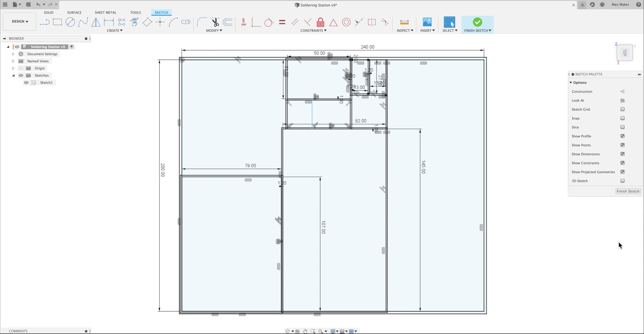Apply the Perpendicular constraint

[308, 22]
